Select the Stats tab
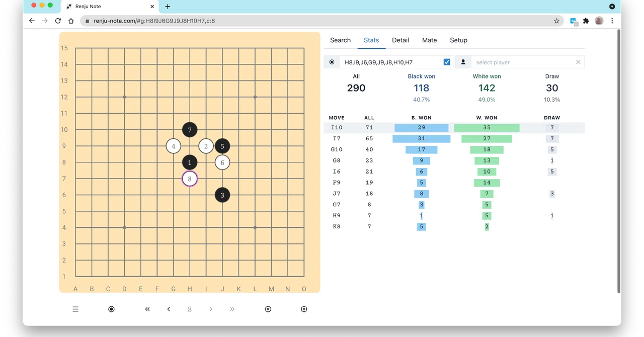Image resolution: width=644 pixels, height=337 pixels. tap(371, 40)
